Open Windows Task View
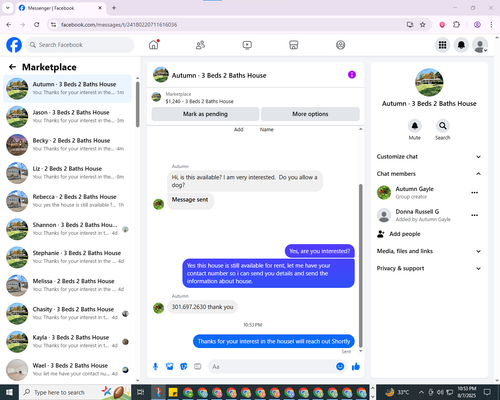 click(x=141, y=392)
